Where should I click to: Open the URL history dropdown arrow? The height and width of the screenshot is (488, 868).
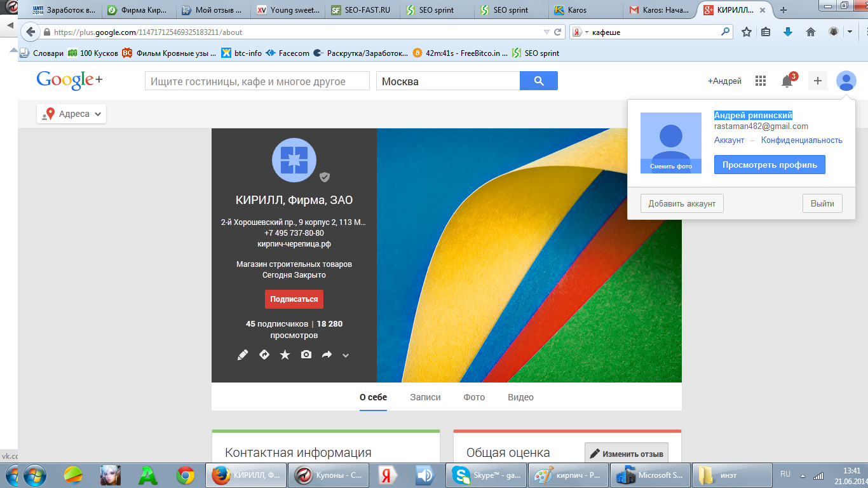coord(546,32)
